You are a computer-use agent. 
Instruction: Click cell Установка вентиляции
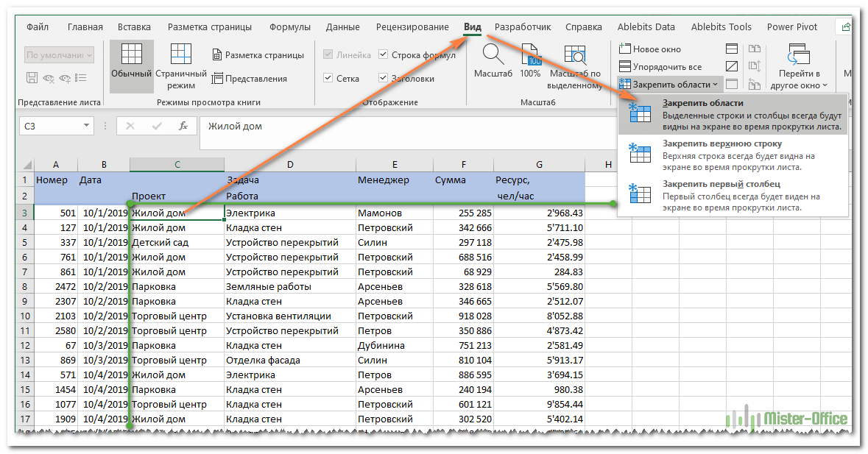pyautogui.click(x=290, y=316)
